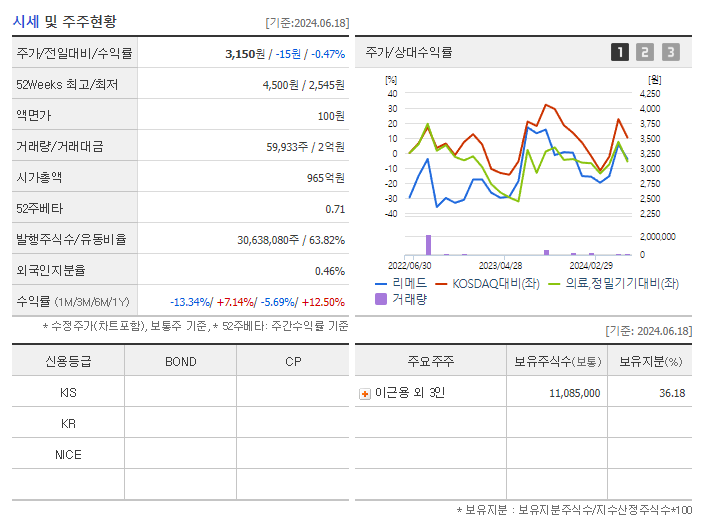Select the 52주베타 value 0.71
702x525 pixels.
335,209
